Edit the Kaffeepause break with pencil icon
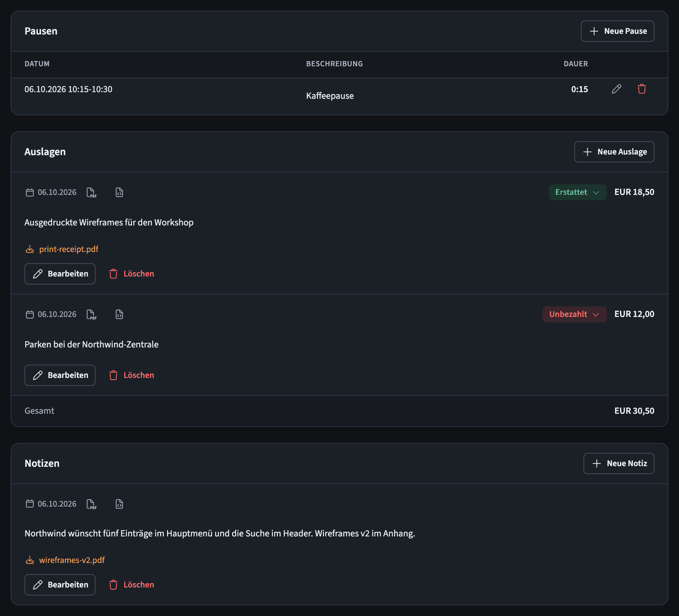 tap(617, 89)
